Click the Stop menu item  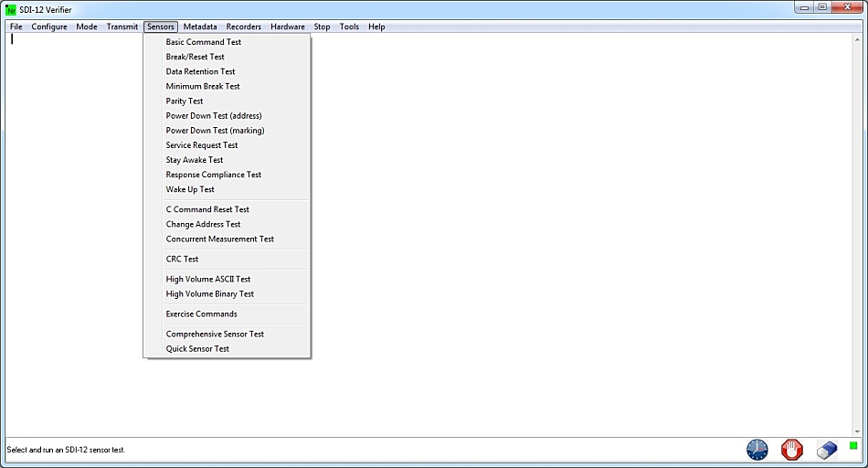coord(322,27)
